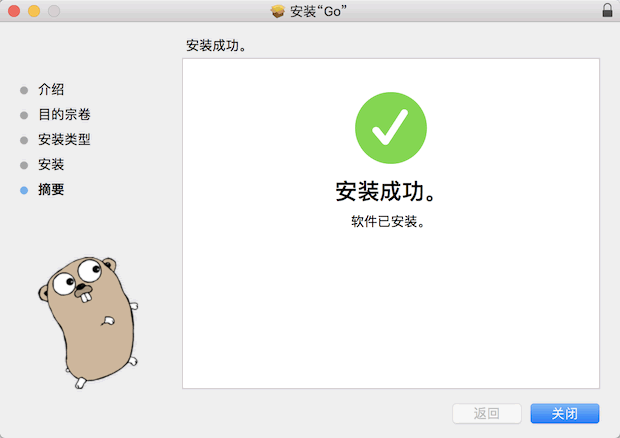Click the lock icon in title bar
The width and height of the screenshot is (620, 438).
point(607,10)
